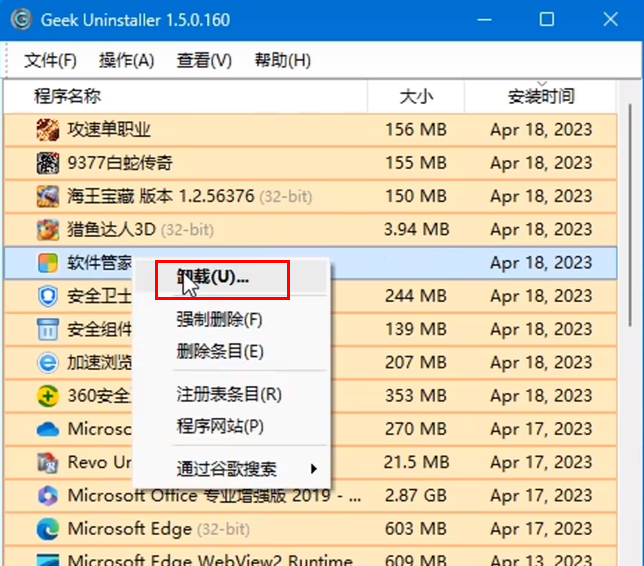Click the install date of Microsoft Edge (32-bit) row

click(541, 529)
